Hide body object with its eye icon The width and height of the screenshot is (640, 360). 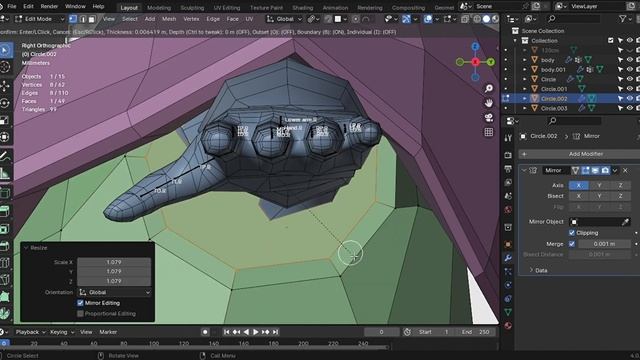(x=630, y=60)
